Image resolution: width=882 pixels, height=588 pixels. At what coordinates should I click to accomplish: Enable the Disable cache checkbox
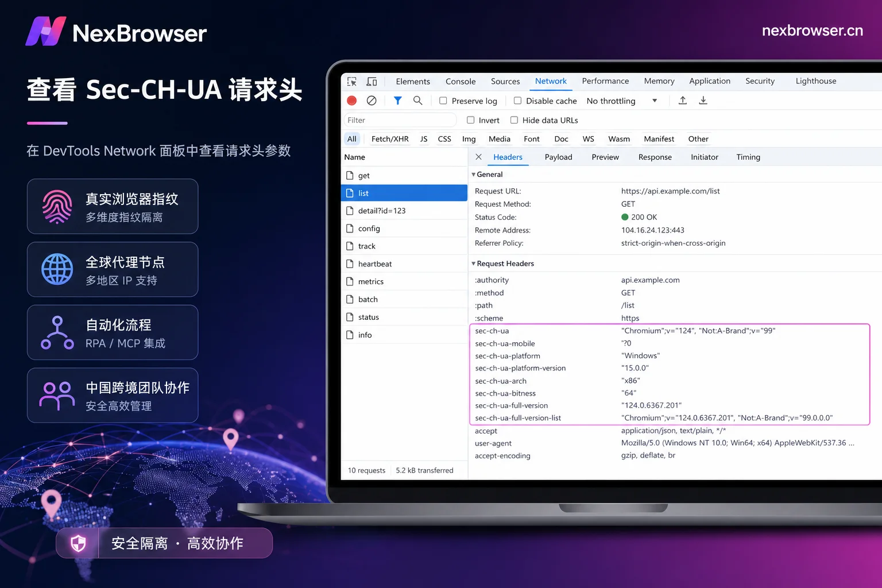tap(517, 100)
